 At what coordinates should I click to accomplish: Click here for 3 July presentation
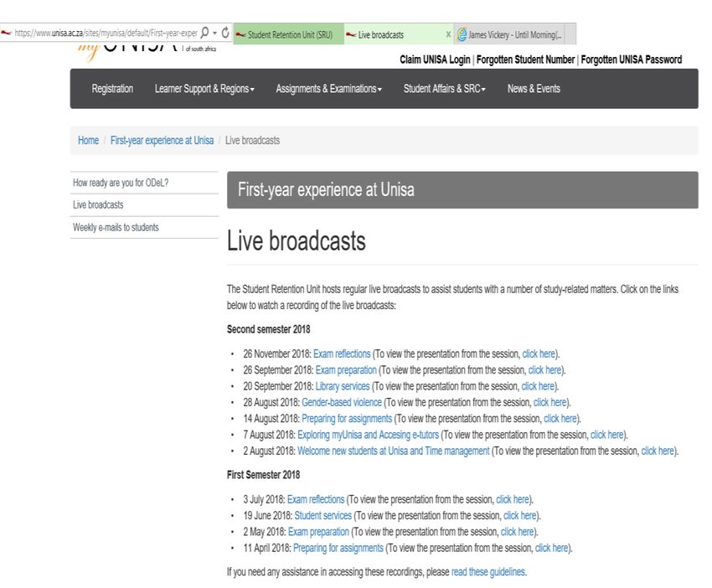pos(513,499)
